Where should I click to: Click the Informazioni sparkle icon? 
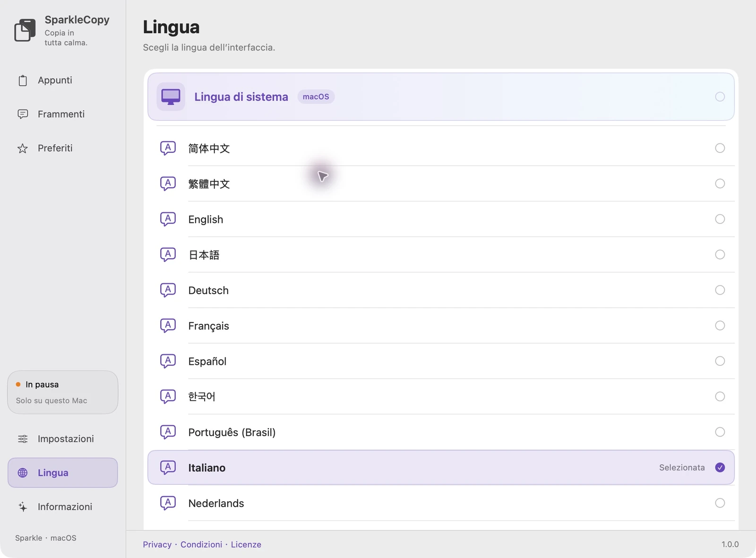23,507
